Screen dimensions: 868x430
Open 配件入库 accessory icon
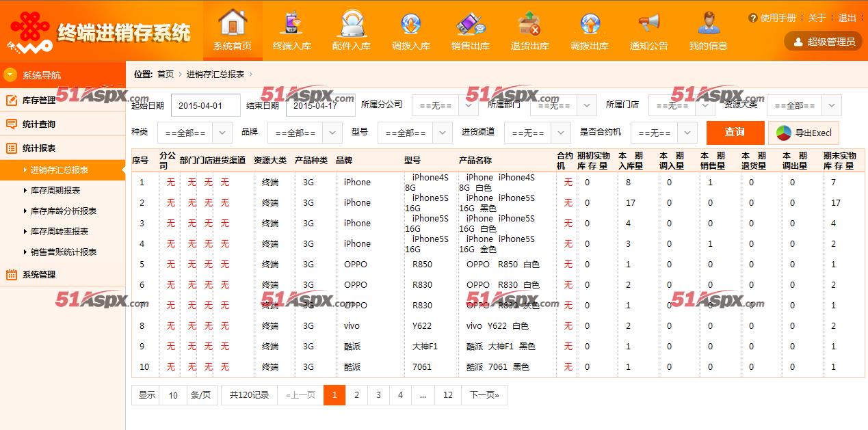352,23
